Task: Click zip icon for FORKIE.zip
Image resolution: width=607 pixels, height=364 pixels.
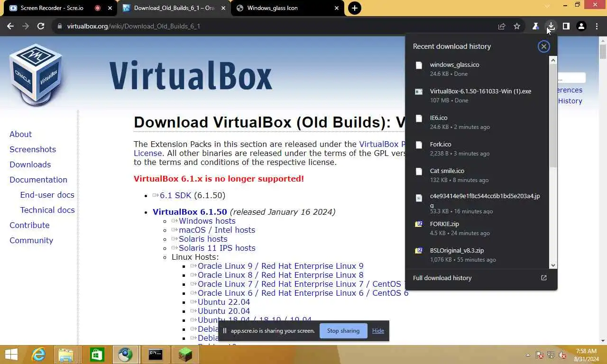Action: pos(419,224)
